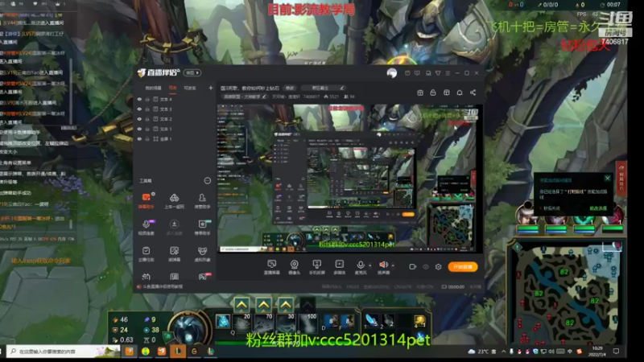Viewport: 644px width, 362px height.
Task: Select the 文本 1 layer row
Action: (x=175, y=129)
